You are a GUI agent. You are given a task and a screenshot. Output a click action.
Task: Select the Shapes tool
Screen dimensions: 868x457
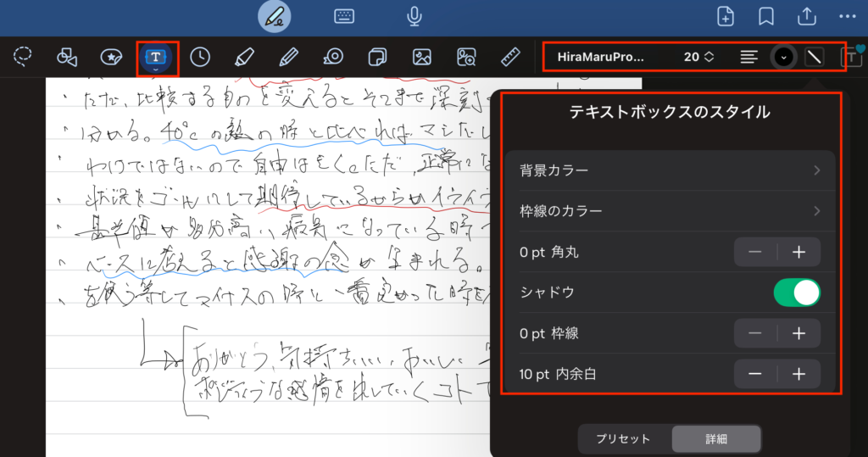point(67,57)
